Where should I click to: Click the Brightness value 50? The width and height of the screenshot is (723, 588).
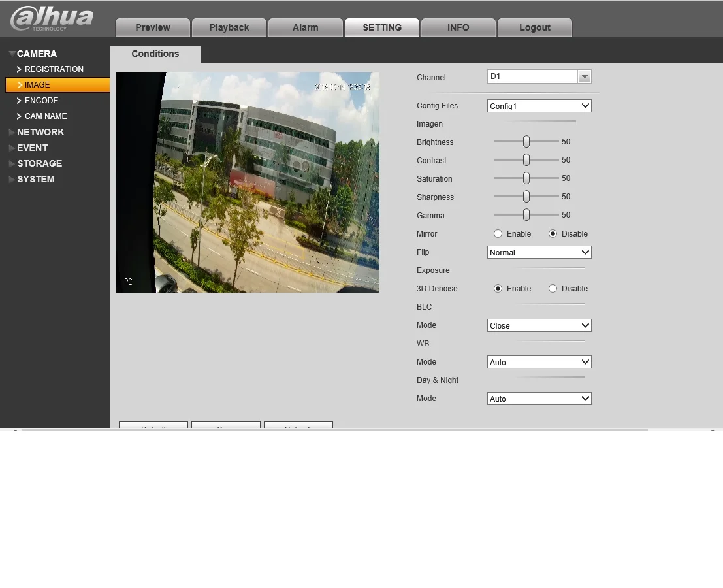566,142
